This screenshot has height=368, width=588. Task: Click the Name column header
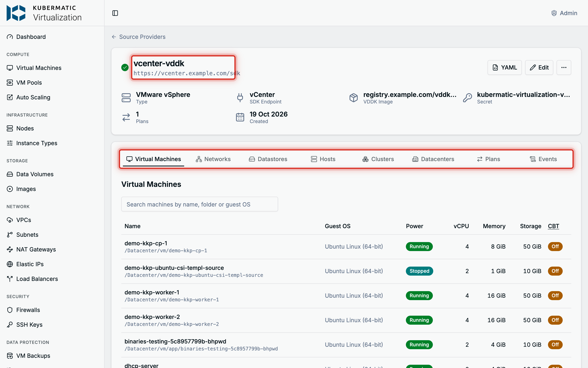click(x=133, y=226)
